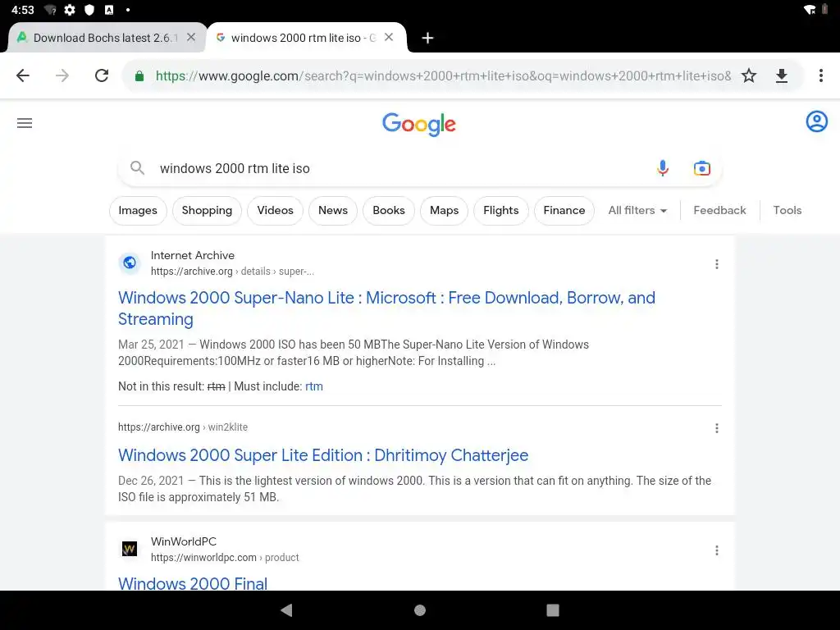This screenshot has height=630, width=840.
Task: Filter results by Books
Action: pyautogui.click(x=388, y=211)
